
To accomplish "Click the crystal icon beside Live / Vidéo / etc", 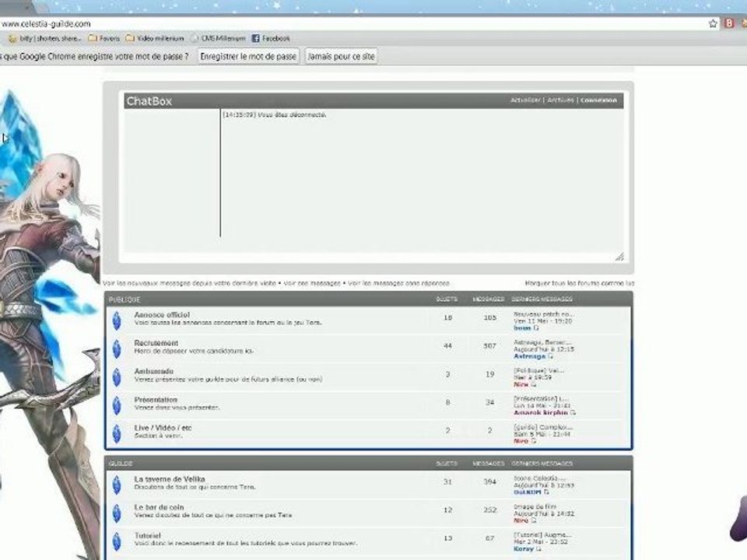I will (x=117, y=433).
